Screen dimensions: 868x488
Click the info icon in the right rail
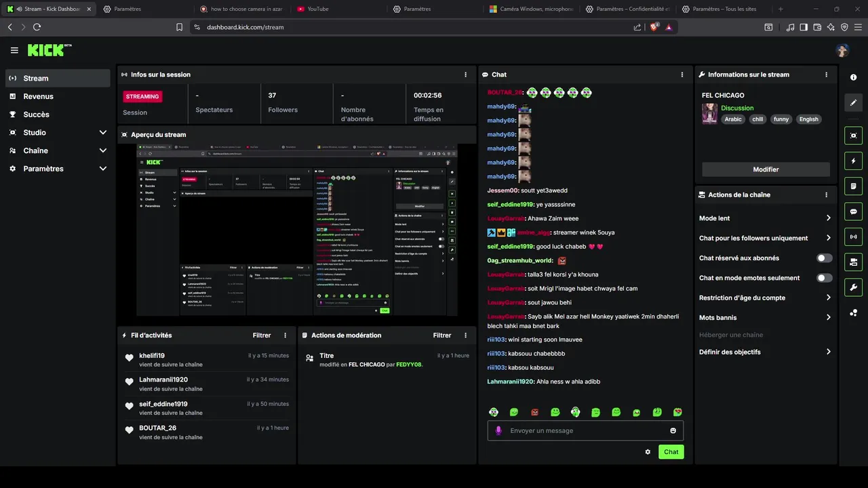853,77
